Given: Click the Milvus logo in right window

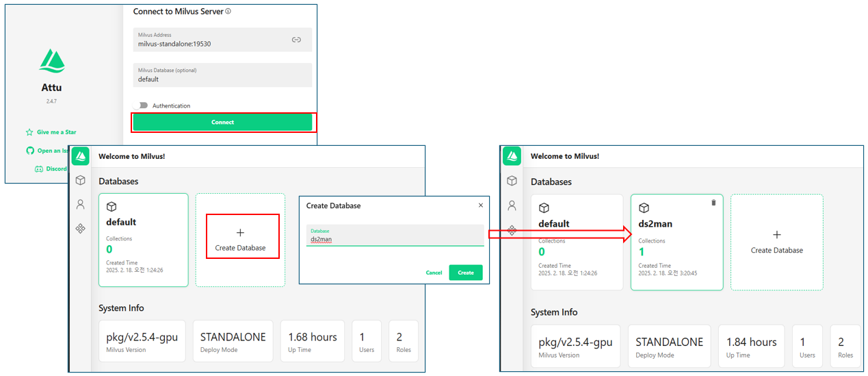Looking at the screenshot, I should coord(512,156).
